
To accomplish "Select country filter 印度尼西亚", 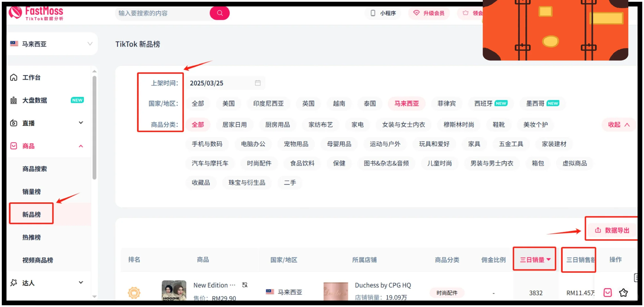I will [269, 103].
